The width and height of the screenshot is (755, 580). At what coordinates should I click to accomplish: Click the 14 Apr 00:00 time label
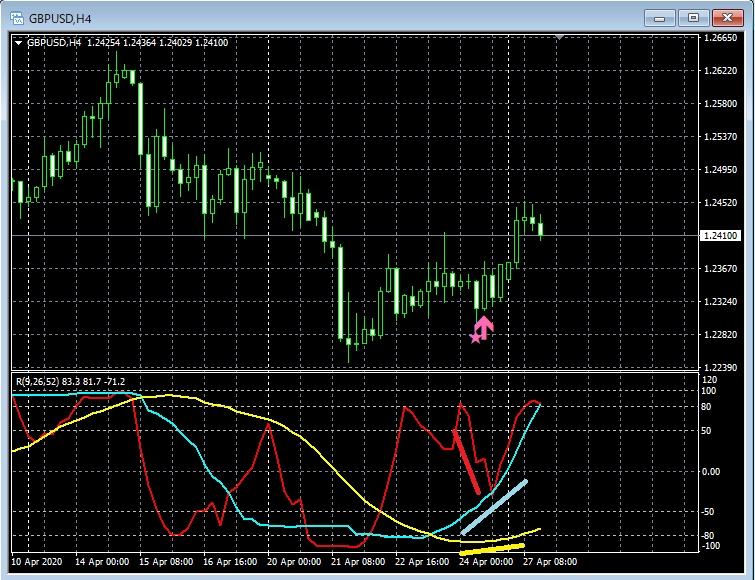104,563
